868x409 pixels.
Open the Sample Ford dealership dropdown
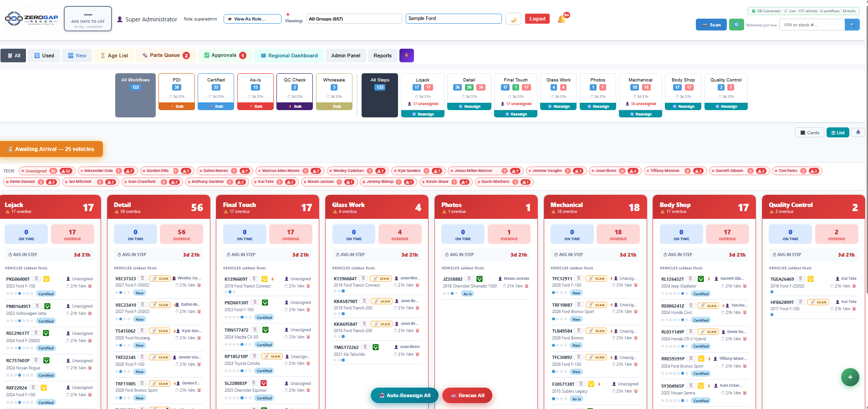pyautogui.click(x=454, y=18)
